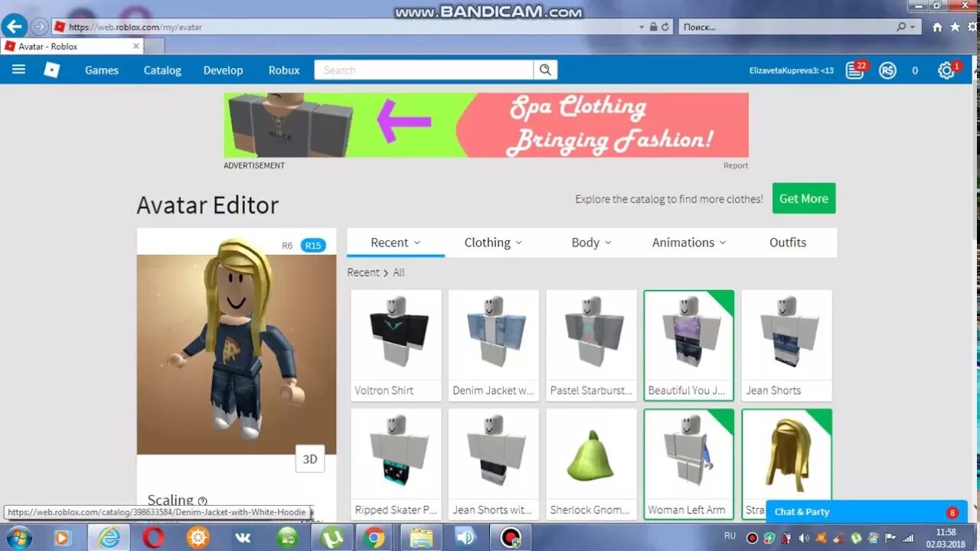Focus the Roblox search field
Screen dimensions: 980x551
[x=423, y=70]
